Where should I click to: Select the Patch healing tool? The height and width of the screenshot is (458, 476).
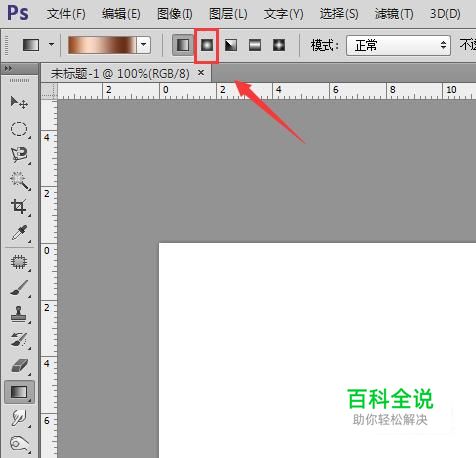(19, 262)
